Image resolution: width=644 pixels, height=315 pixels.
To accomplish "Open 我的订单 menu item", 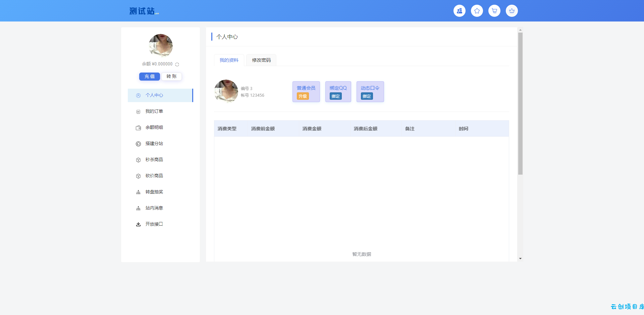I will point(160,111).
